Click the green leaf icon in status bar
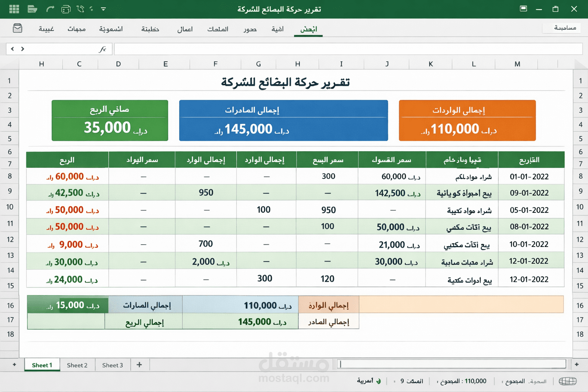This screenshot has width=588, height=392. pyautogui.click(x=379, y=381)
